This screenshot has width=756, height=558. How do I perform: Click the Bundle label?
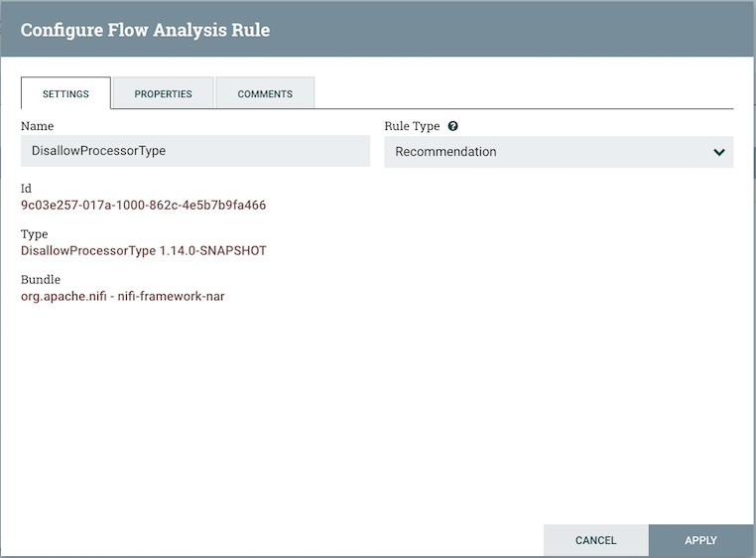(41, 280)
